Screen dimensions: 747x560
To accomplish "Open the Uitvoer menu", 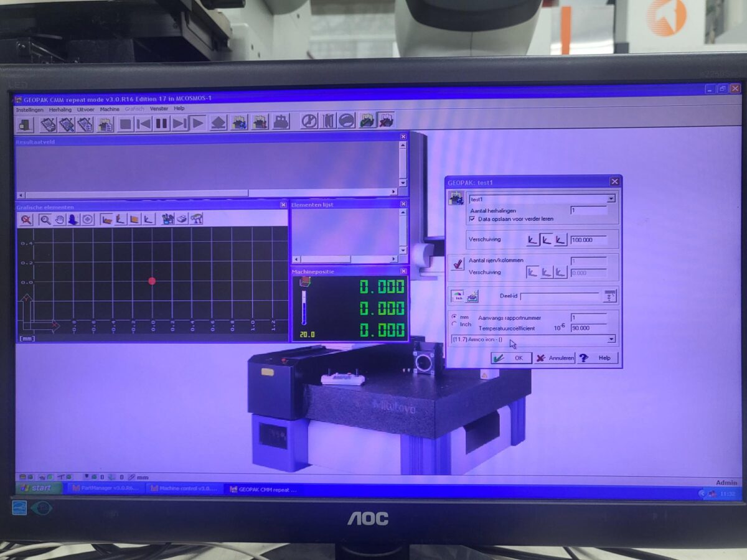I will (86, 110).
